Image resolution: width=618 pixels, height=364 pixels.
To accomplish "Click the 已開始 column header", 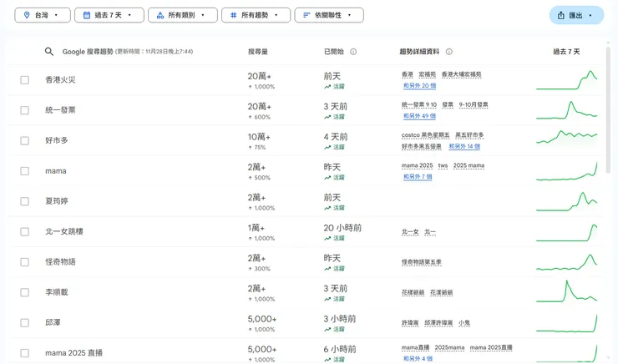I will click(334, 52).
